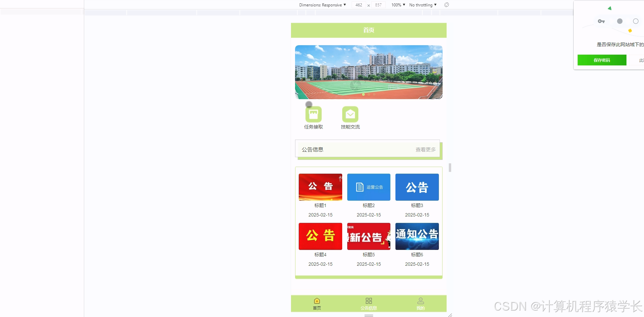This screenshot has width=644, height=317.
Task: Open the Dimensions: Responsive dropdown
Action: click(322, 5)
